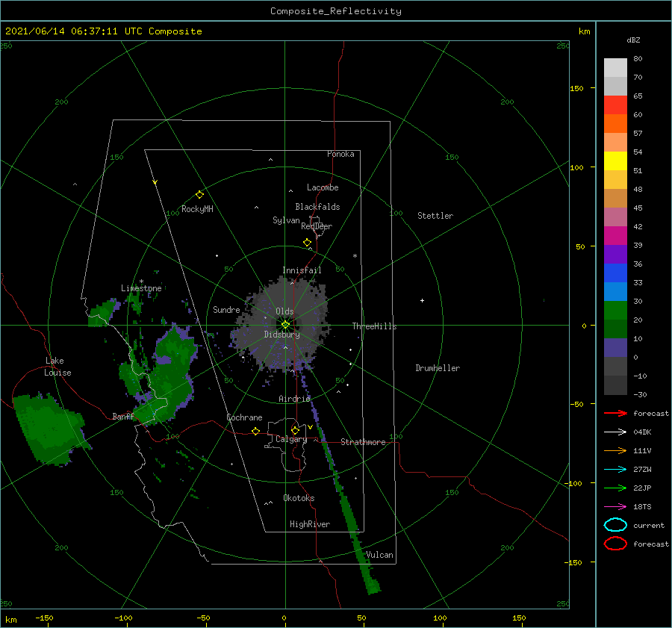Click the Lacombe town label
672x628 pixels.
(323, 187)
